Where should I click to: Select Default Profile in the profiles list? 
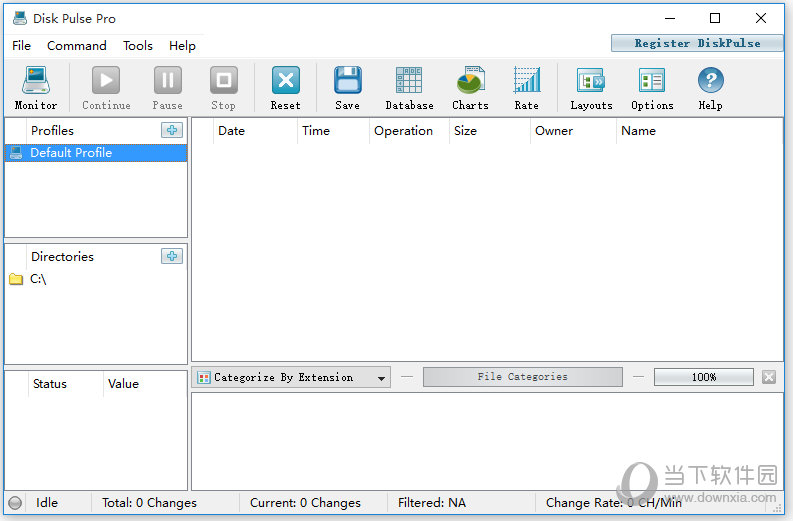coord(71,153)
